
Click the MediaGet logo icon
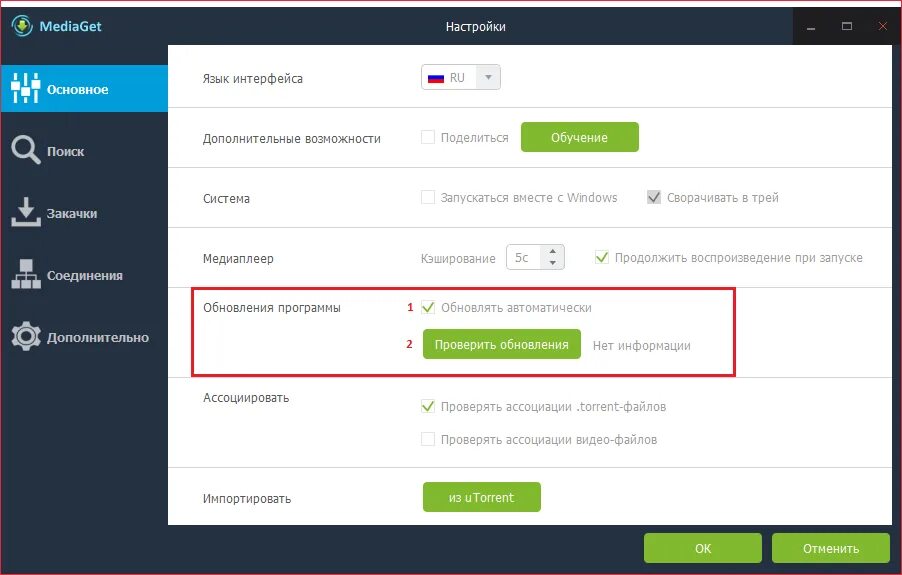22,26
